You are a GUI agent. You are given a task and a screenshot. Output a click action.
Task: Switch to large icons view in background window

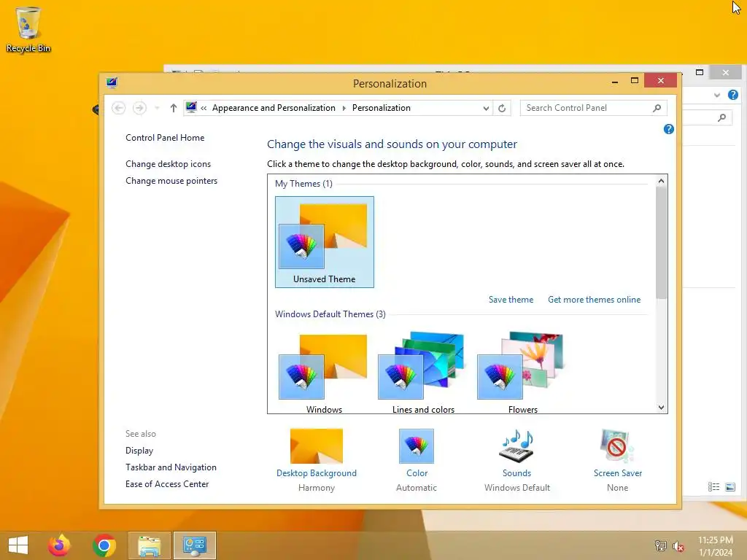pos(730,486)
